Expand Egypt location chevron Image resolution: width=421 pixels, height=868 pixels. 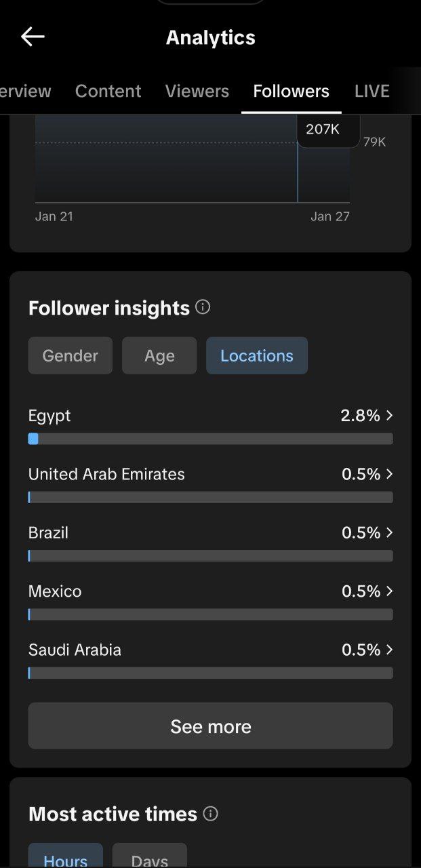click(389, 415)
